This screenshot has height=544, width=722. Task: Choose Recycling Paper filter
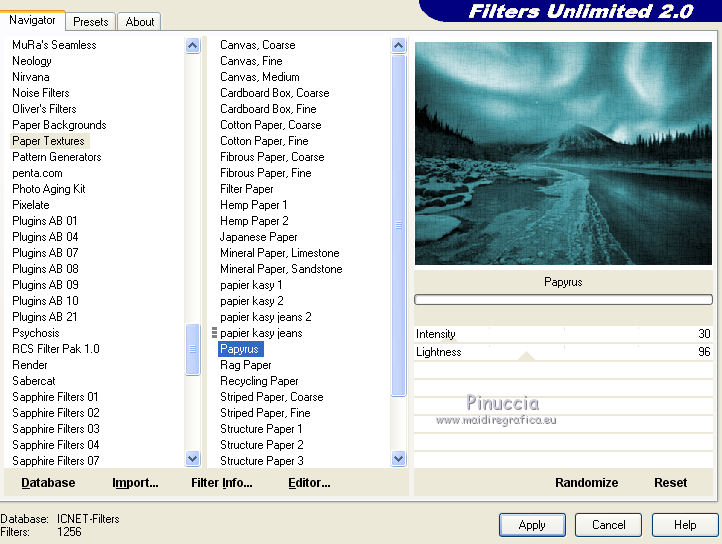coord(259,381)
